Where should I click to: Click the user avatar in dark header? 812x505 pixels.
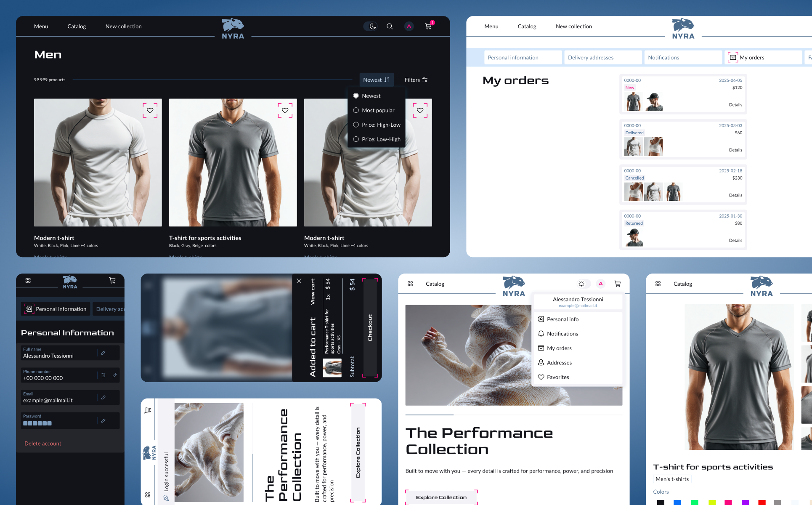coord(409,26)
